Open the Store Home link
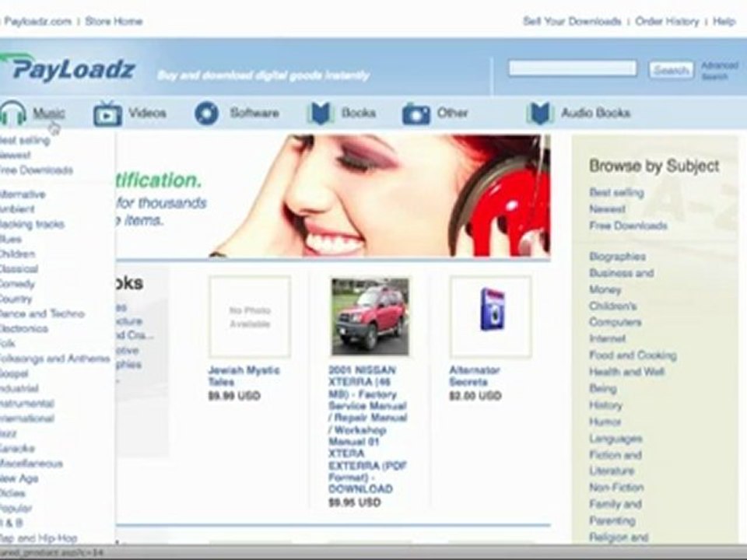 (x=114, y=22)
